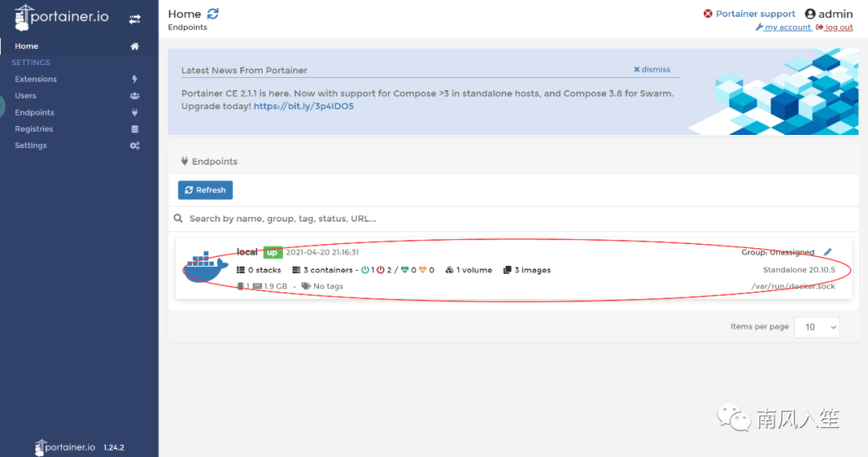This screenshot has height=457, width=868.
Task: Click the green running containers power icon
Action: tap(366, 270)
